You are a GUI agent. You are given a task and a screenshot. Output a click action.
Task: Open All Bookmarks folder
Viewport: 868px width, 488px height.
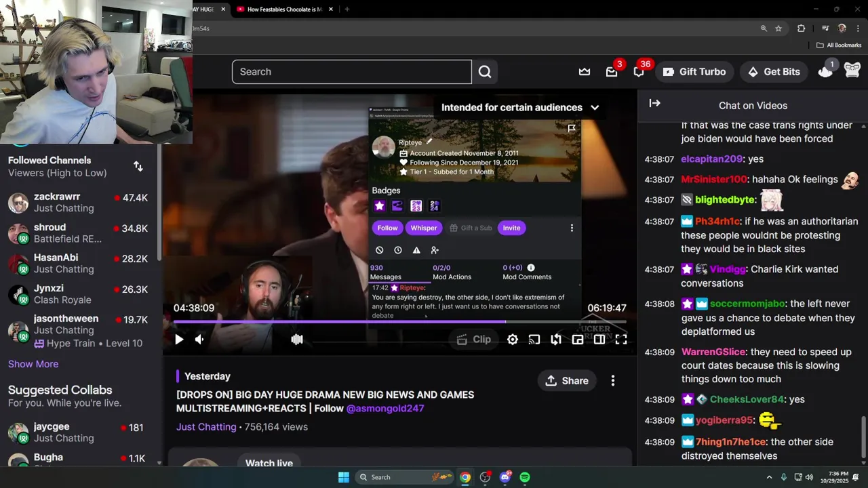click(838, 45)
